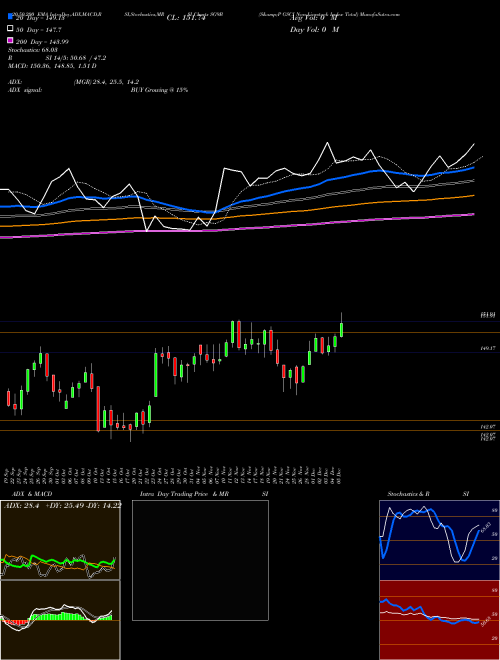Click the 'Intra Day Trading Price & MR' title
Viewport: 500px width, 660px height.
pos(184,494)
